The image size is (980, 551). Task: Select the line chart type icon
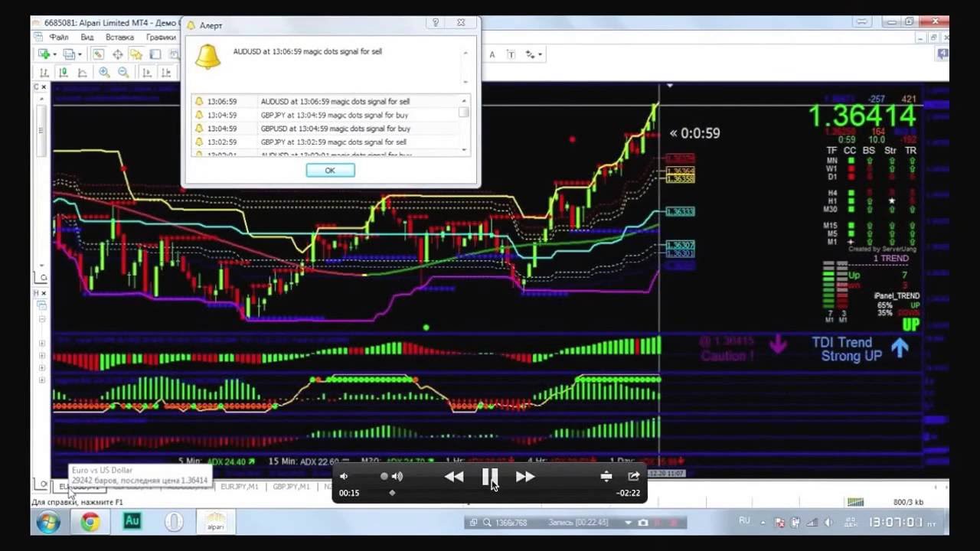82,73
